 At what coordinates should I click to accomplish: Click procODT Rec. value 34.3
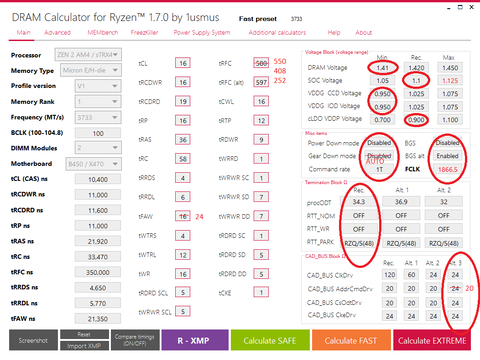[x=359, y=202]
